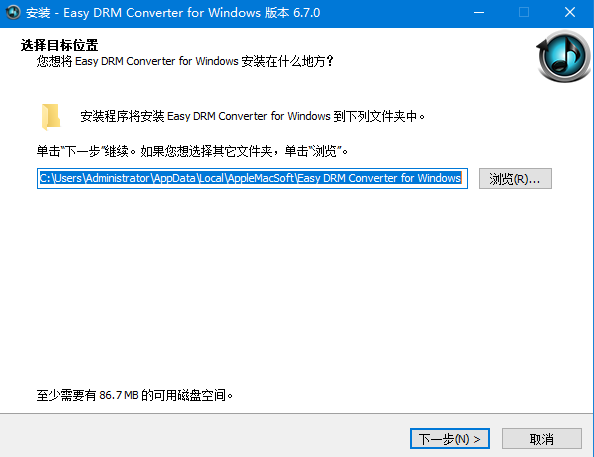Minimize the installer window

[x=479, y=13]
